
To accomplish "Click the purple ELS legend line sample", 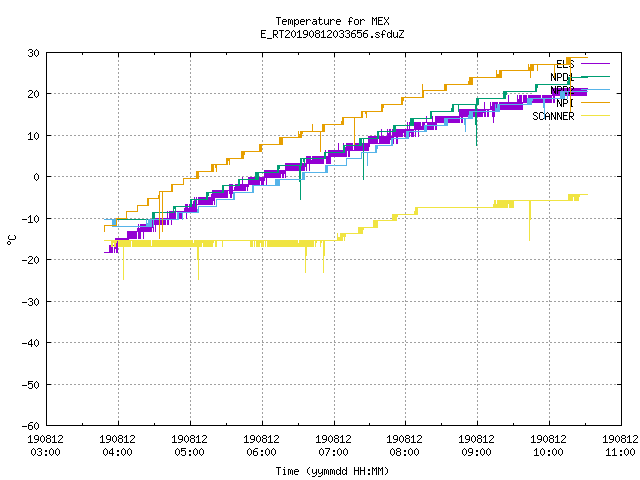I will click(x=595, y=64).
